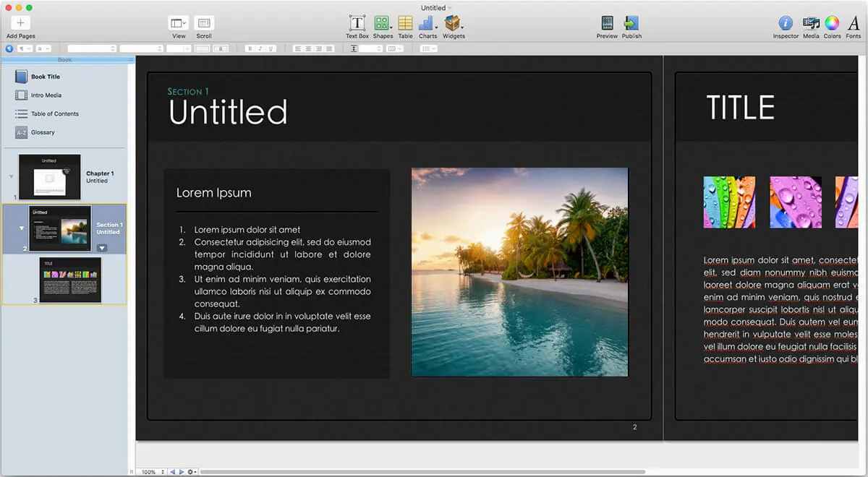Screen dimensions: 868x477
Task: Toggle bold text formatting
Action: point(250,48)
